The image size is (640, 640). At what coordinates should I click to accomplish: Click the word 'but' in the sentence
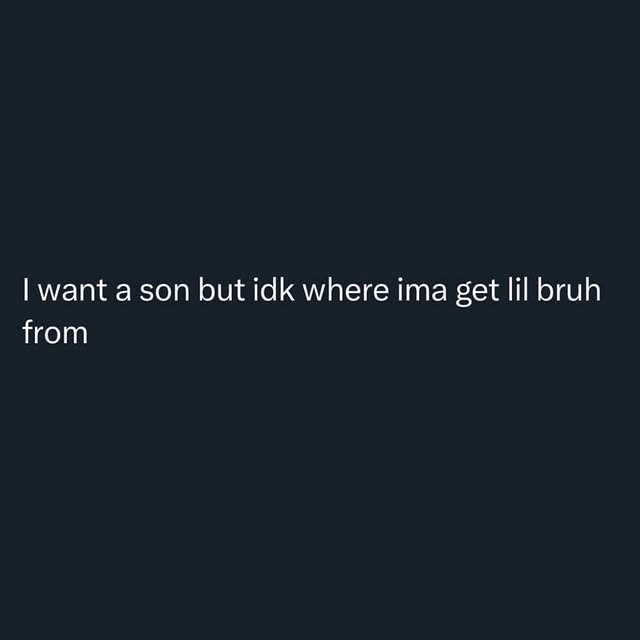221,290
